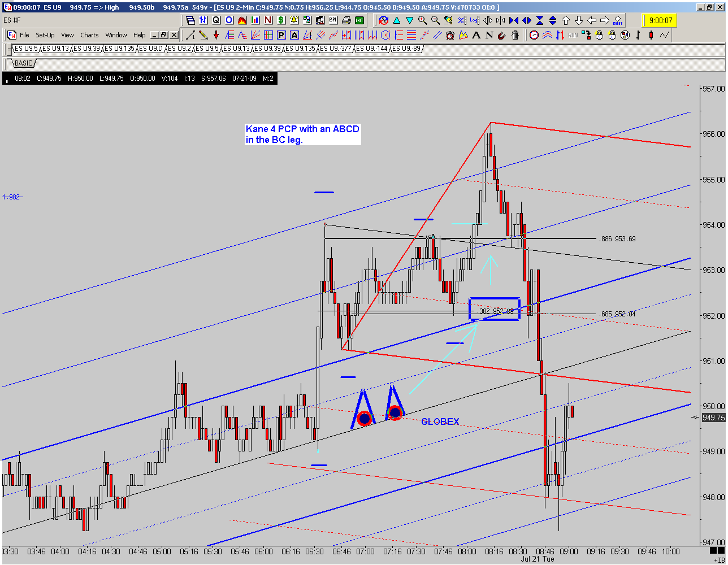Open the View menu
This screenshot has height=565, width=728.
[x=67, y=35]
